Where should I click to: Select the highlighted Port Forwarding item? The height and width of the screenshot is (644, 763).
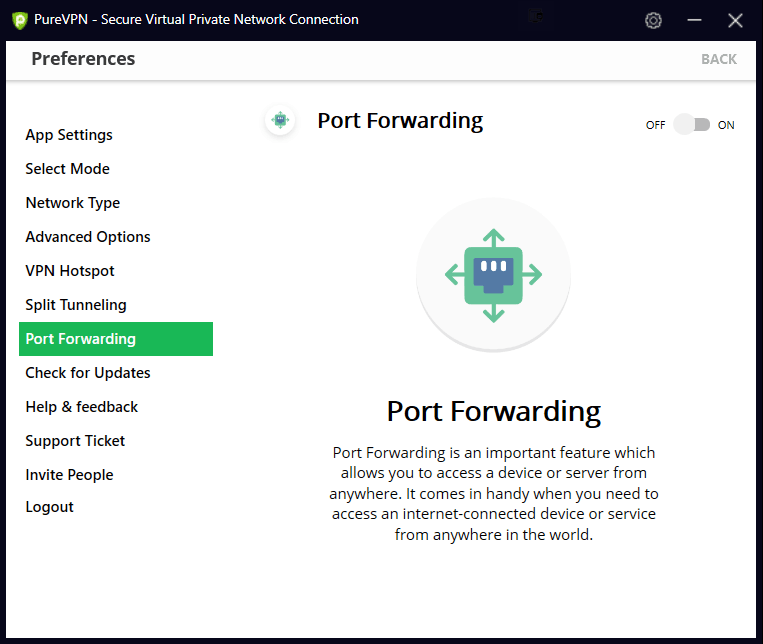[115, 339]
